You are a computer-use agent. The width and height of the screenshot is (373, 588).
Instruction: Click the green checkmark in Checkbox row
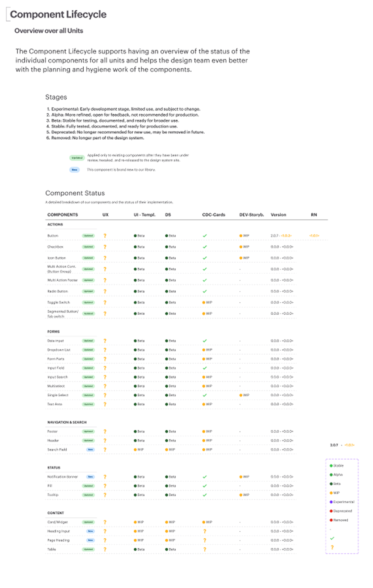point(205,247)
